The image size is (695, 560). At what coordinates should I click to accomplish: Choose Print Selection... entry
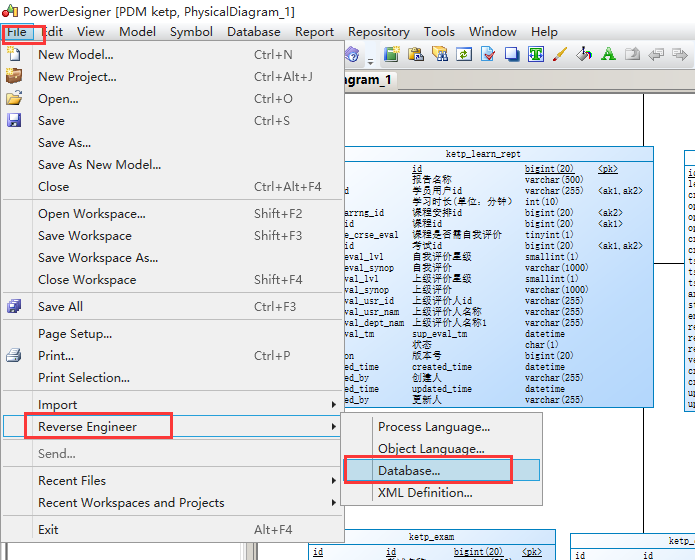point(173,377)
